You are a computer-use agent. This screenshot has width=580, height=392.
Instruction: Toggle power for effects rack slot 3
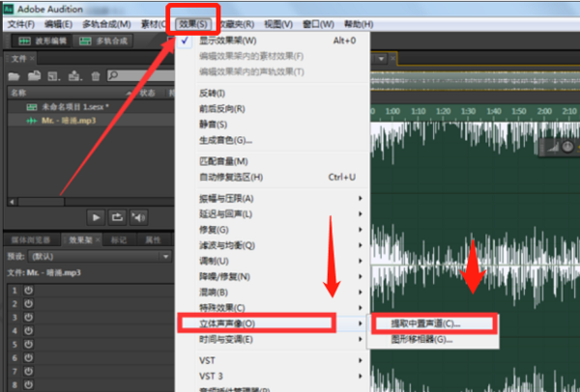(x=28, y=318)
